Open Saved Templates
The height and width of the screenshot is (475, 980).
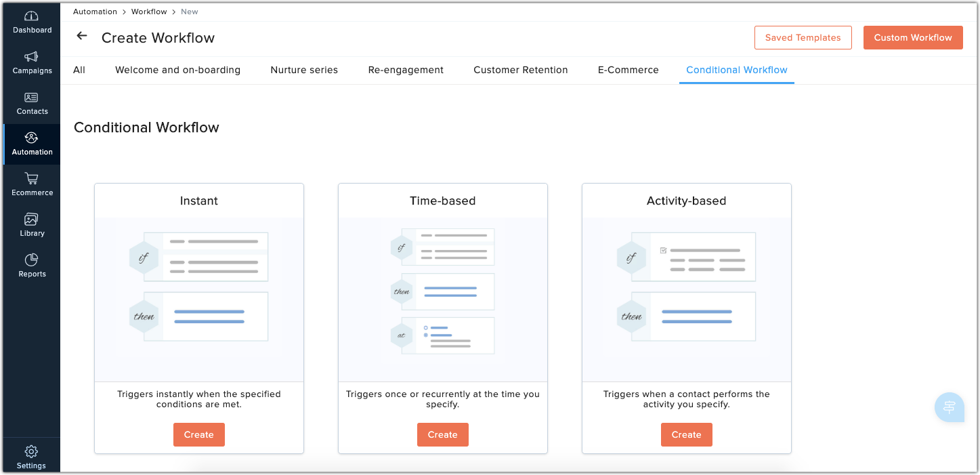[803, 37]
